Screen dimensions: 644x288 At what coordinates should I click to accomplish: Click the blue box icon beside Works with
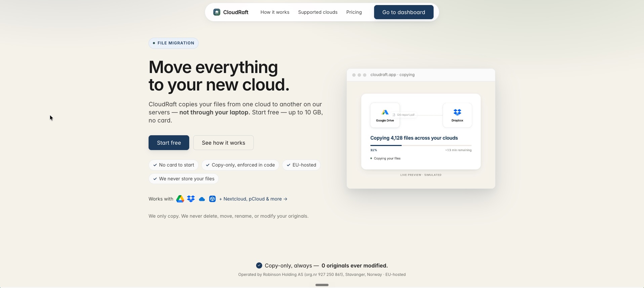point(212,199)
